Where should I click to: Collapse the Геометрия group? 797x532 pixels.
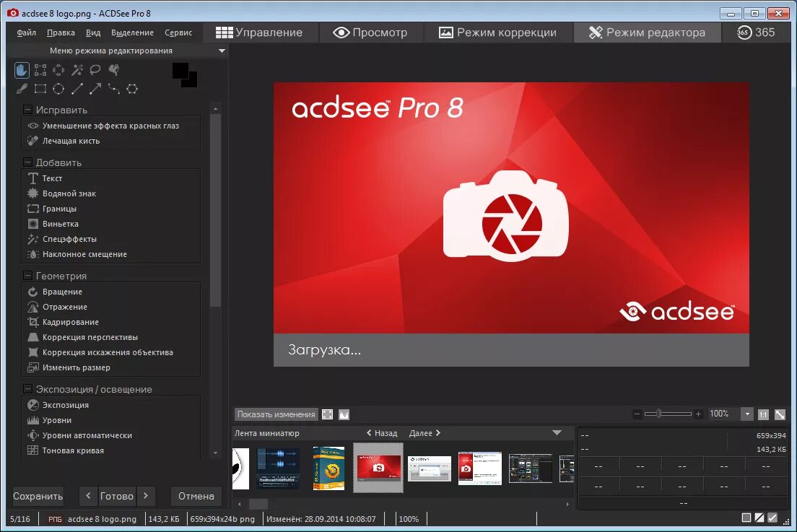pos(28,276)
